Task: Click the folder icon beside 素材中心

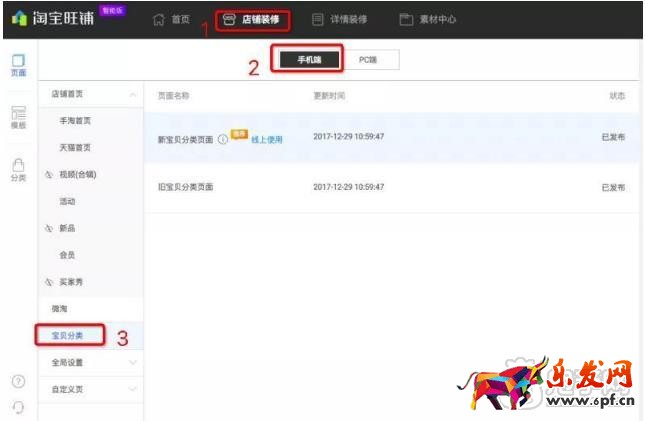Action: (406, 19)
